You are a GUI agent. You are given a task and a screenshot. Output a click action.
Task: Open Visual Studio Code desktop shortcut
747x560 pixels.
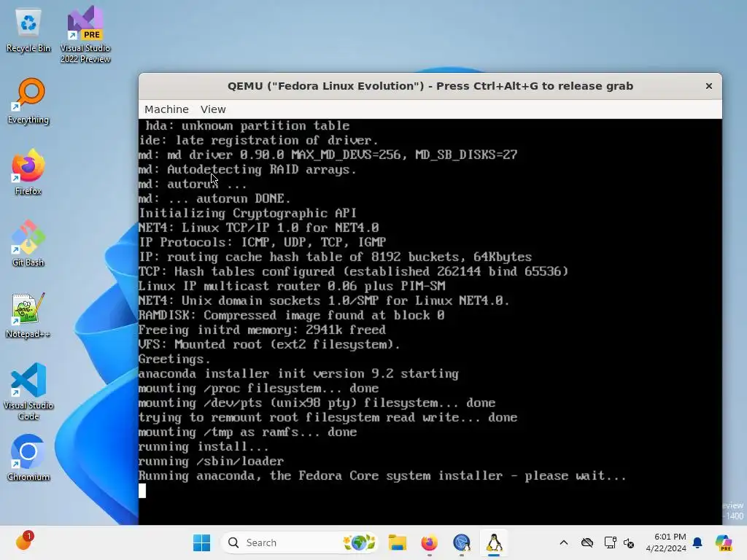tap(28, 392)
